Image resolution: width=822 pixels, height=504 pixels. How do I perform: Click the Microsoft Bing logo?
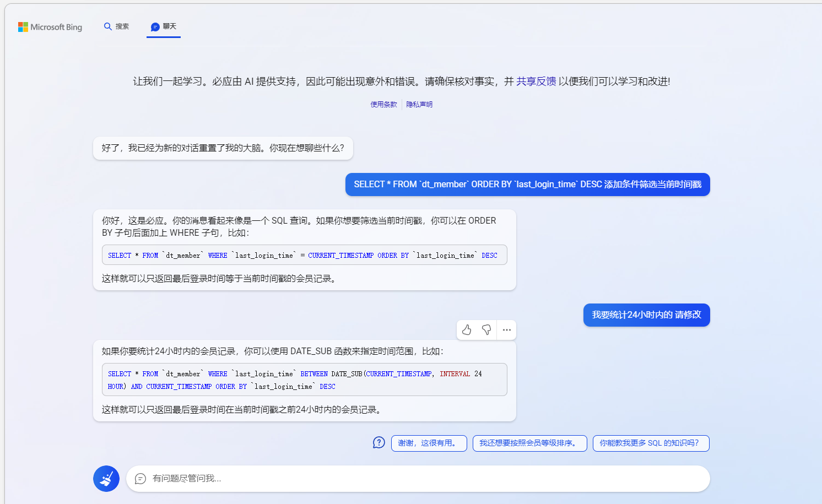point(50,27)
